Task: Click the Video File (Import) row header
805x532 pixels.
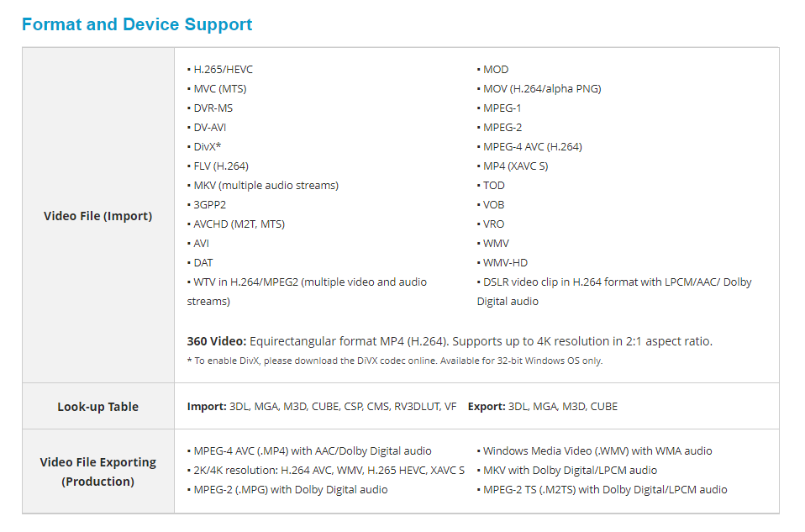Action: tap(97, 216)
